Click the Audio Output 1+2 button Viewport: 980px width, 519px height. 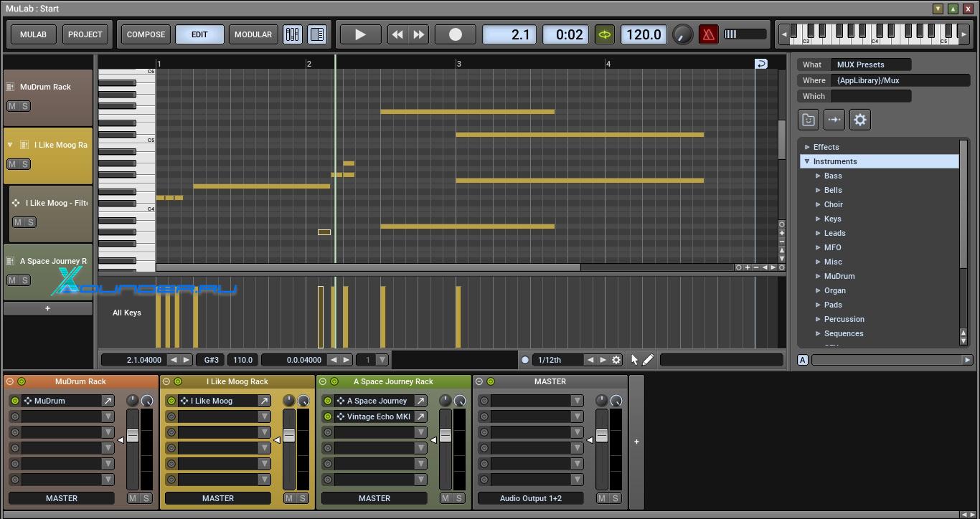click(531, 498)
